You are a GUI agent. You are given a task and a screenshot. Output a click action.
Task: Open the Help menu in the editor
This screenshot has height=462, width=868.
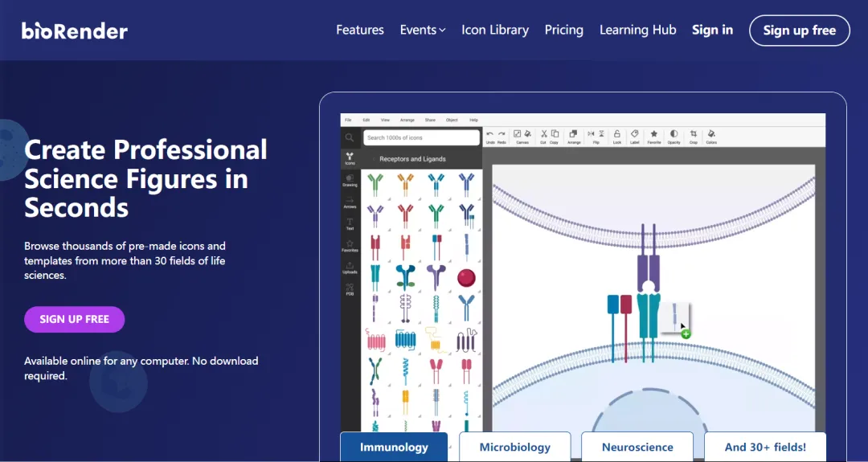tap(473, 120)
